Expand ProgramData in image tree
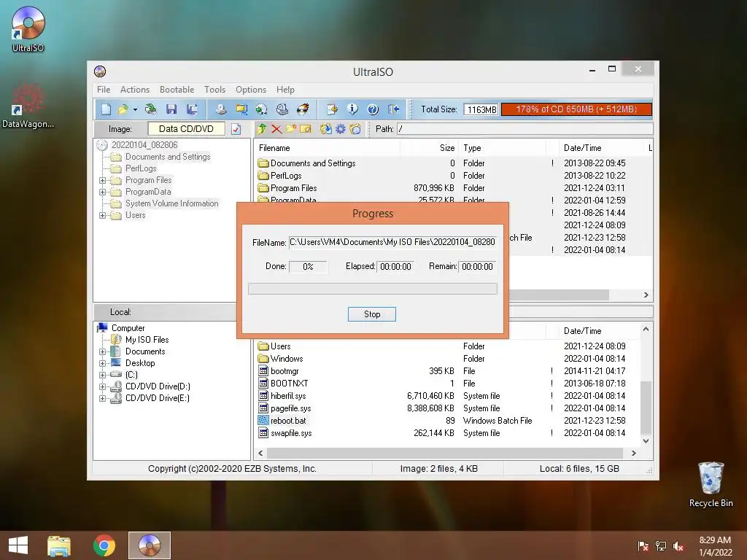Image resolution: width=747 pixels, height=560 pixels. tap(102, 192)
